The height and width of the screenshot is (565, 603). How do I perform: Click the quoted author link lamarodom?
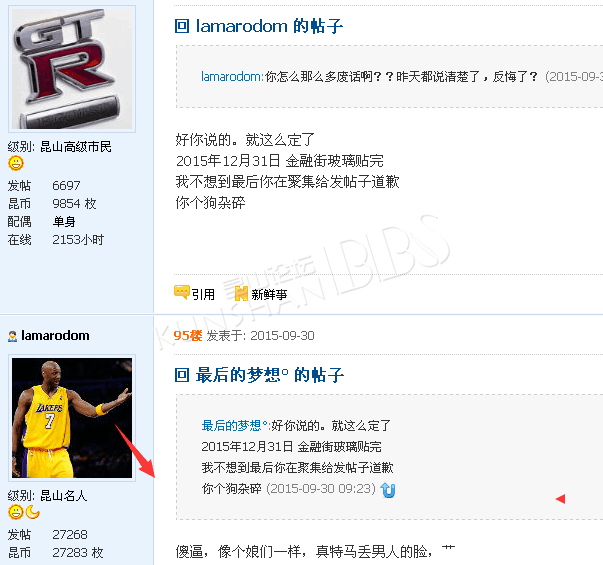[231, 77]
